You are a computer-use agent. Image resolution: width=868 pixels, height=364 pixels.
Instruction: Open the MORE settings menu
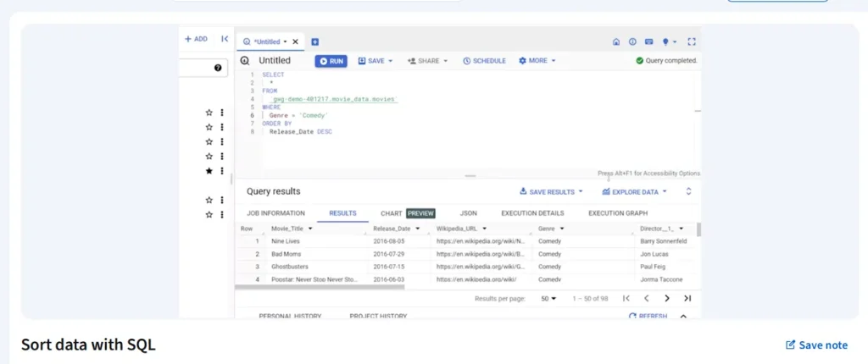[x=537, y=61]
